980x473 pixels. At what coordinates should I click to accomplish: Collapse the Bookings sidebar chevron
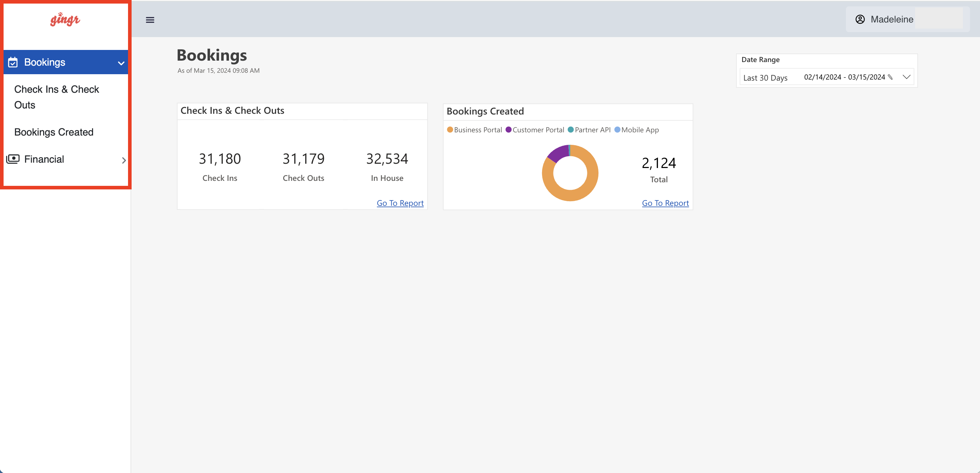tap(121, 63)
